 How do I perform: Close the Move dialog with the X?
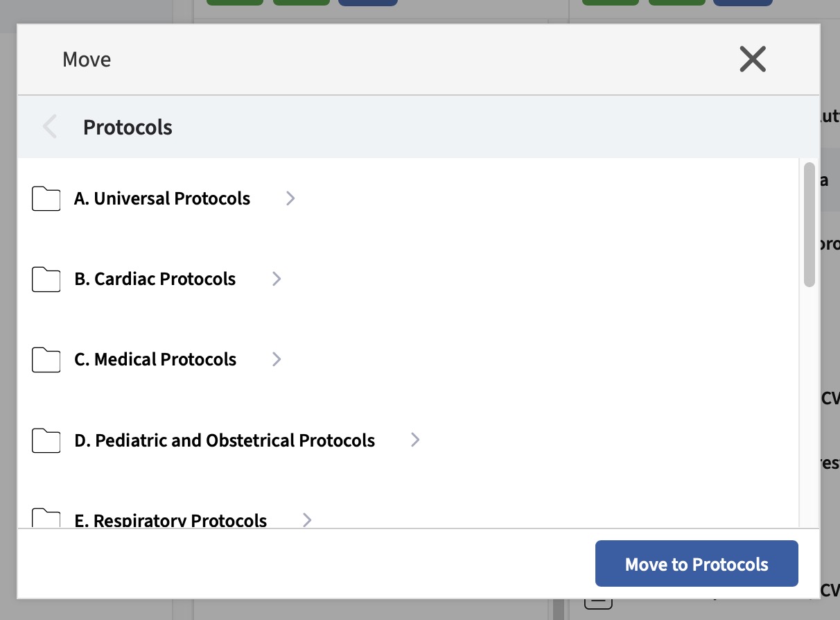coord(753,59)
